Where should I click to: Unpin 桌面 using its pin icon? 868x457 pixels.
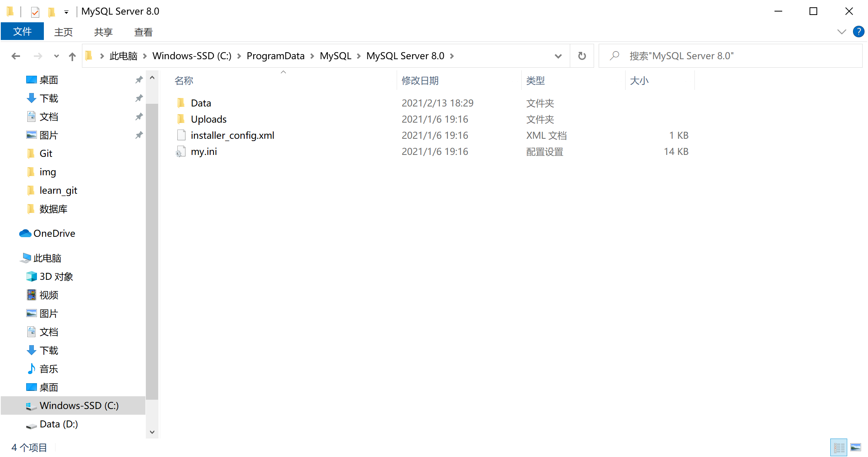[139, 80]
